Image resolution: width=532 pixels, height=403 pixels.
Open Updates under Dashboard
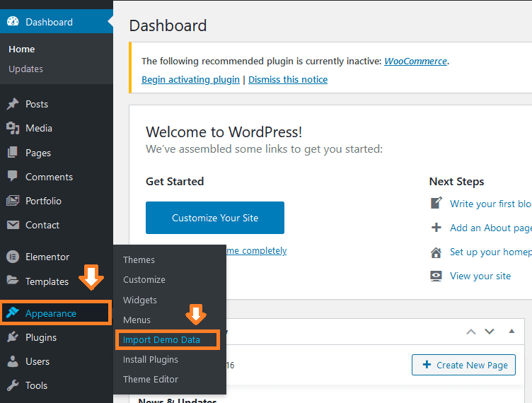pos(25,69)
